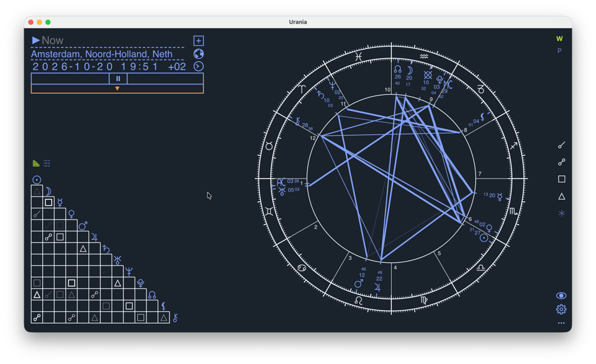Click the North Node glyph in the aspect grid
Viewport: 596px width, 364px height.
pyautogui.click(x=152, y=295)
